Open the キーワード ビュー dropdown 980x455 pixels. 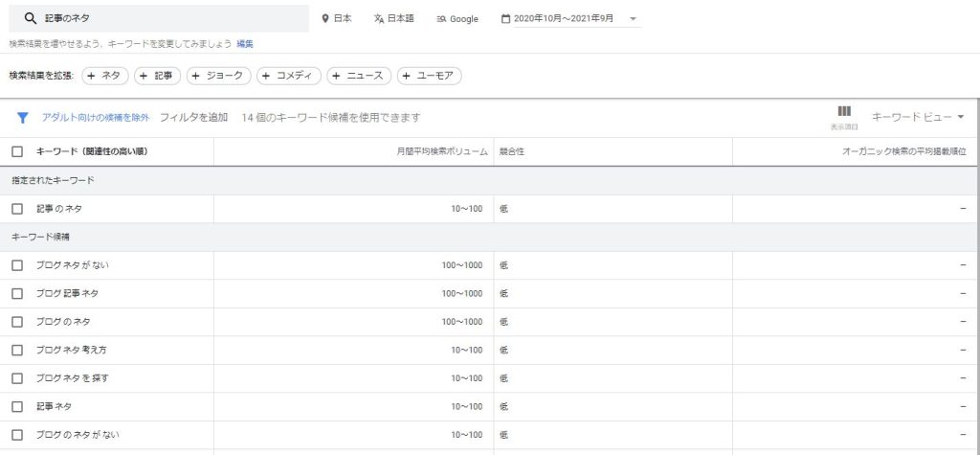pos(918,117)
